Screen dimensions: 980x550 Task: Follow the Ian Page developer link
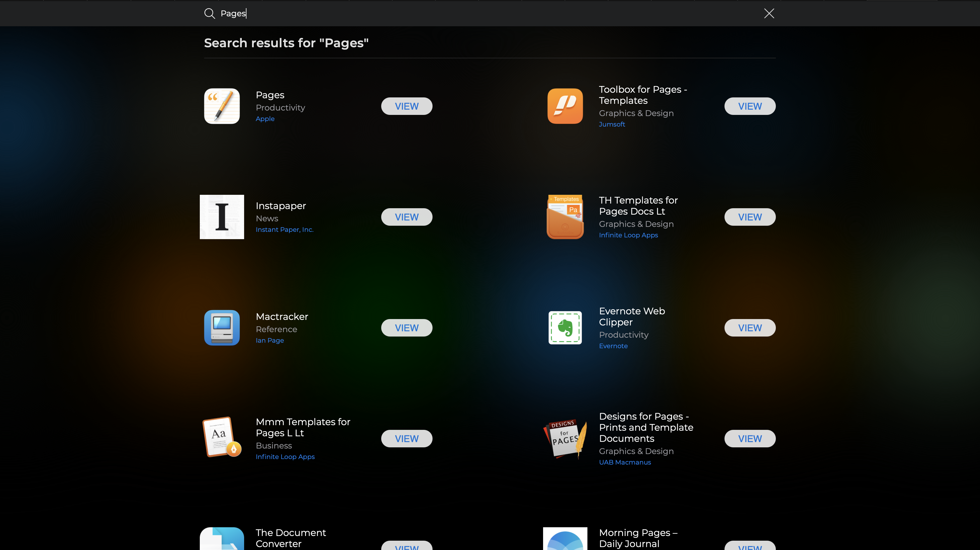tap(270, 340)
